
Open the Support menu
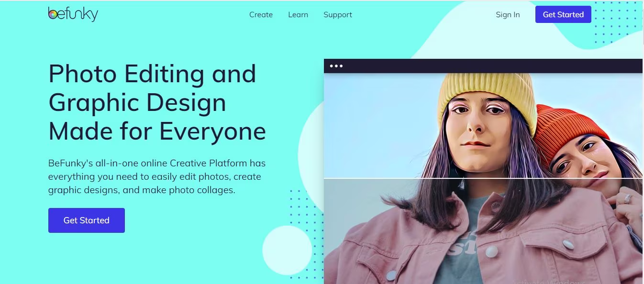point(337,14)
